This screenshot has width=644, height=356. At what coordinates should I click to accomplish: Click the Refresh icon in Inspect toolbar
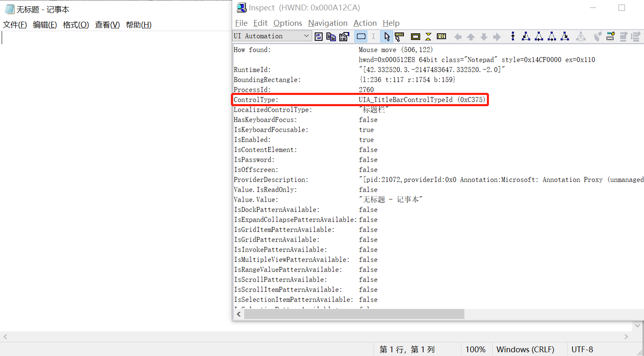coord(318,37)
